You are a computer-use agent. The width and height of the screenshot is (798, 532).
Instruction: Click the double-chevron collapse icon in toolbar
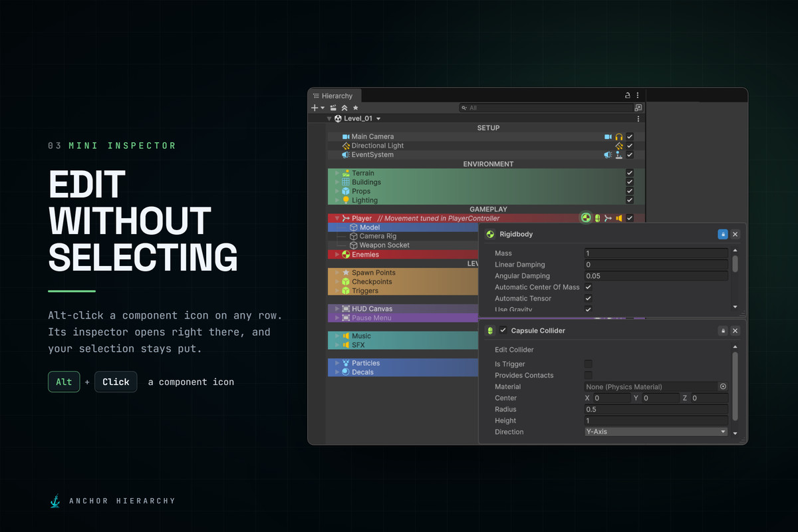click(344, 108)
